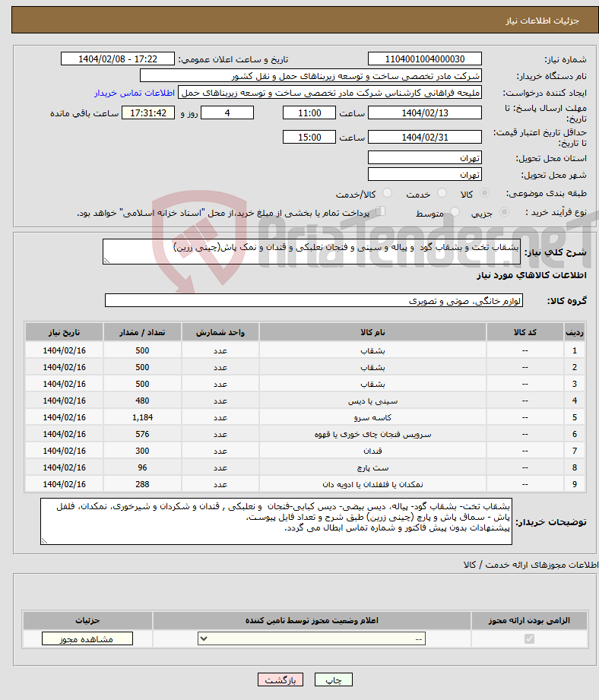Click the delivery city field تهران
Viewport: 599px width, 700px height.
click(x=425, y=175)
